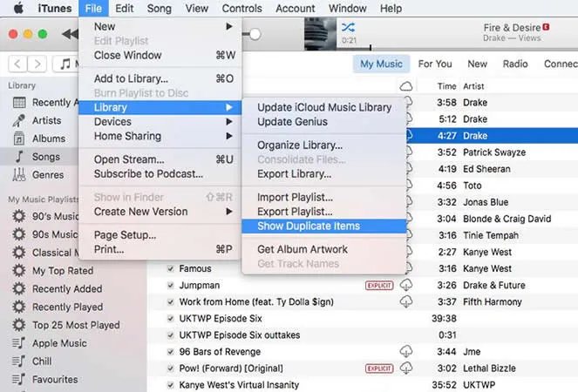The height and width of the screenshot is (392, 578).
Task: Open the Account menu
Action: 296,8
